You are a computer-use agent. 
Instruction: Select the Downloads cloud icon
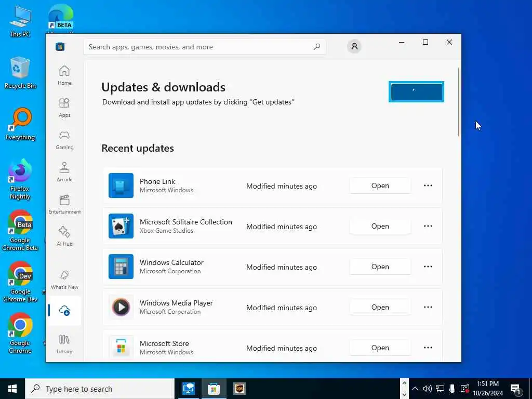point(64,310)
